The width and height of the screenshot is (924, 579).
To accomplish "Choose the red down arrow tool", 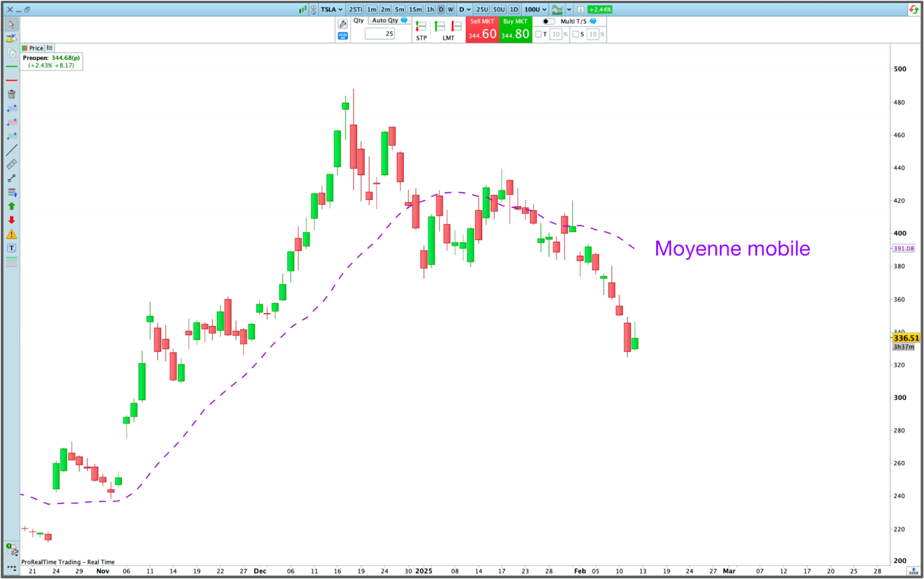I will click(12, 220).
